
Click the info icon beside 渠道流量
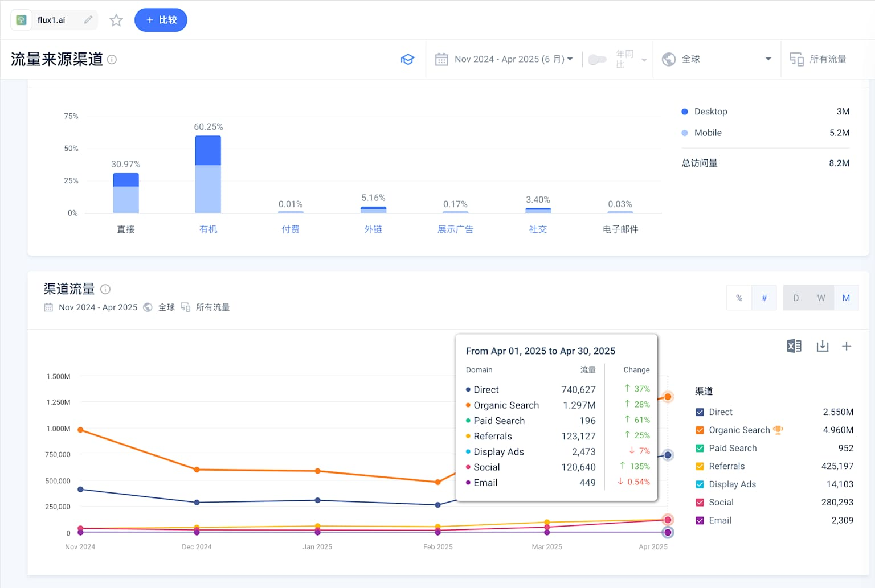coord(105,289)
